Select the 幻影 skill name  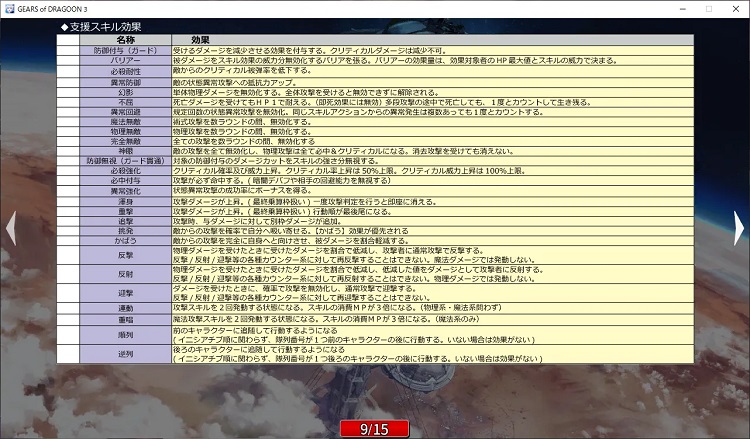click(x=125, y=92)
